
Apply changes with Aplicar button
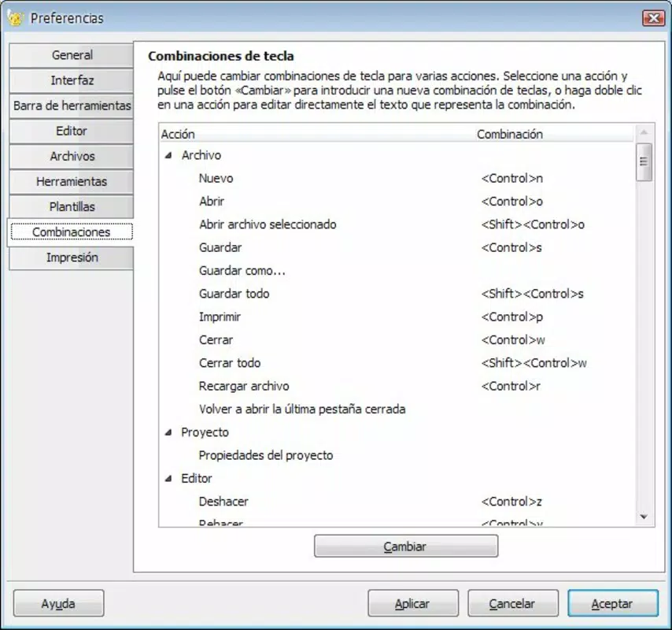[x=412, y=603]
